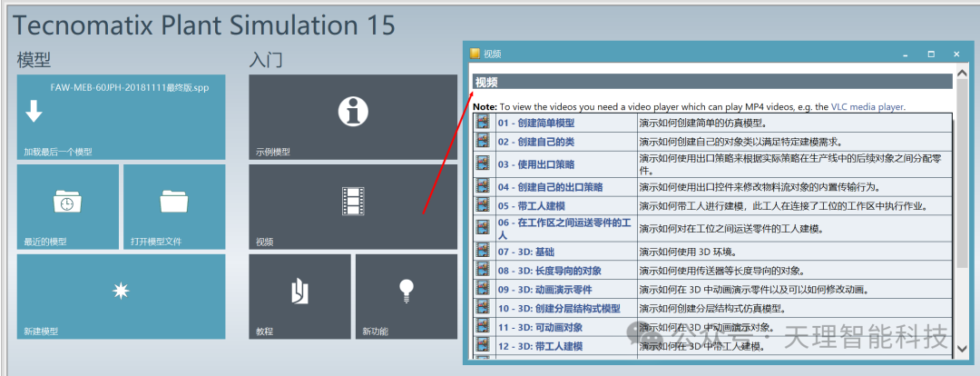Open video 01 - 创建简单模型

click(535, 124)
